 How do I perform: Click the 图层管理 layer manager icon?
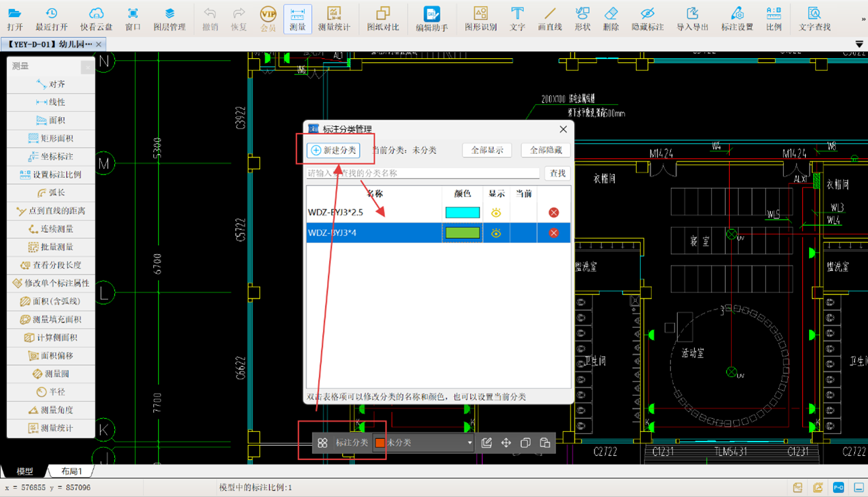[x=169, y=18]
